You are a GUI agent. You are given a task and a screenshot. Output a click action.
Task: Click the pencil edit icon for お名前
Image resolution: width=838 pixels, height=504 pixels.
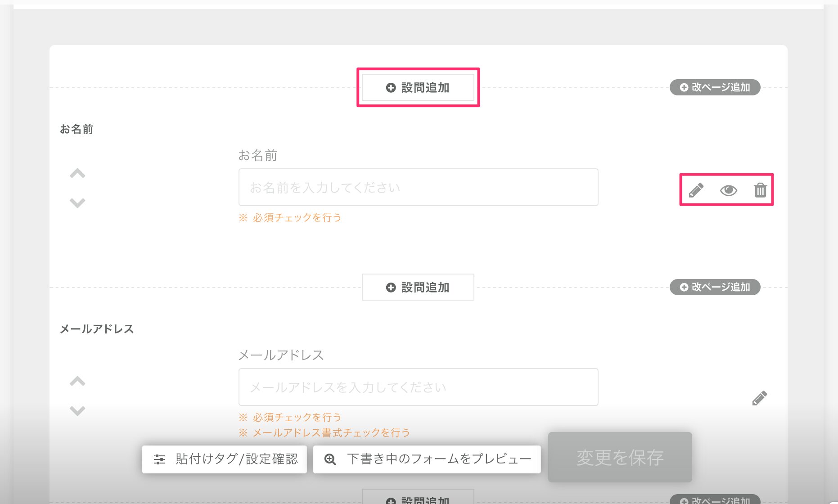pyautogui.click(x=696, y=190)
